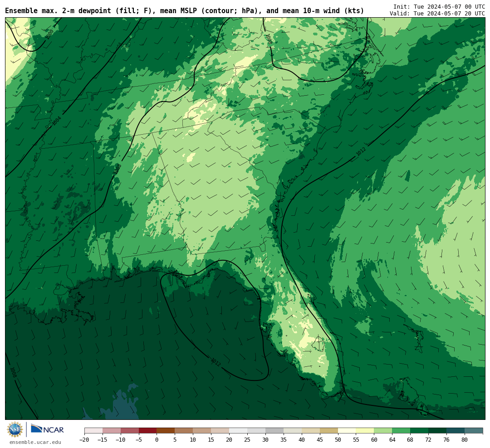Pick the above-80 teal colorbar swatch

point(474,431)
